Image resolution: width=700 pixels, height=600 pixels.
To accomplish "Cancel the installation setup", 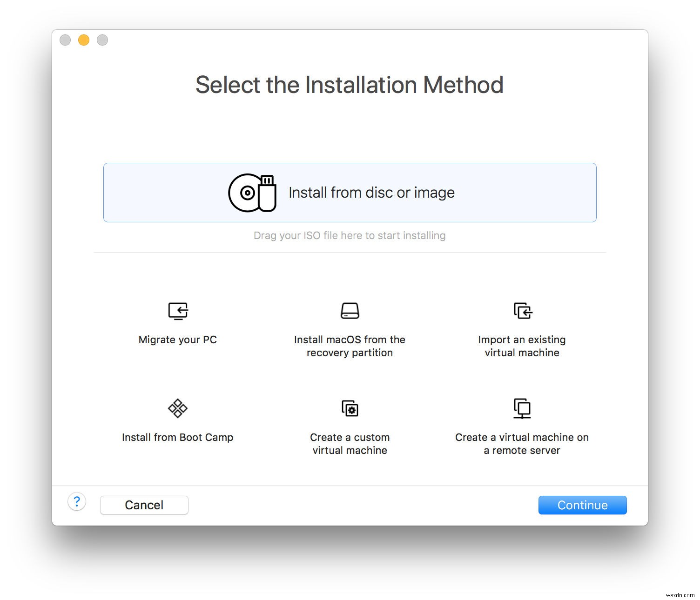I will 144,505.
